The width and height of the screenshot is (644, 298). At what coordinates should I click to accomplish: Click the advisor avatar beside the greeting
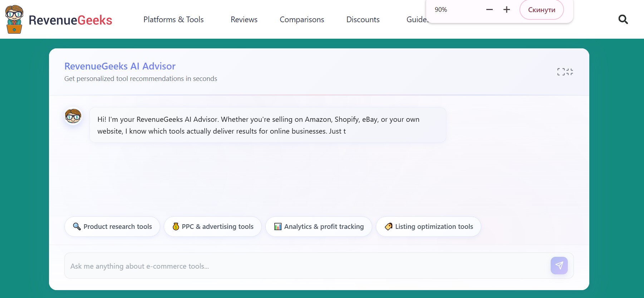[73, 116]
